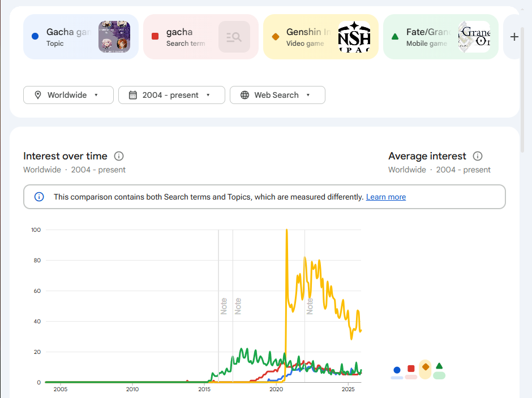The width and height of the screenshot is (532, 398).
Task: Open the Web Search type dropdown
Action: click(277, 95)
